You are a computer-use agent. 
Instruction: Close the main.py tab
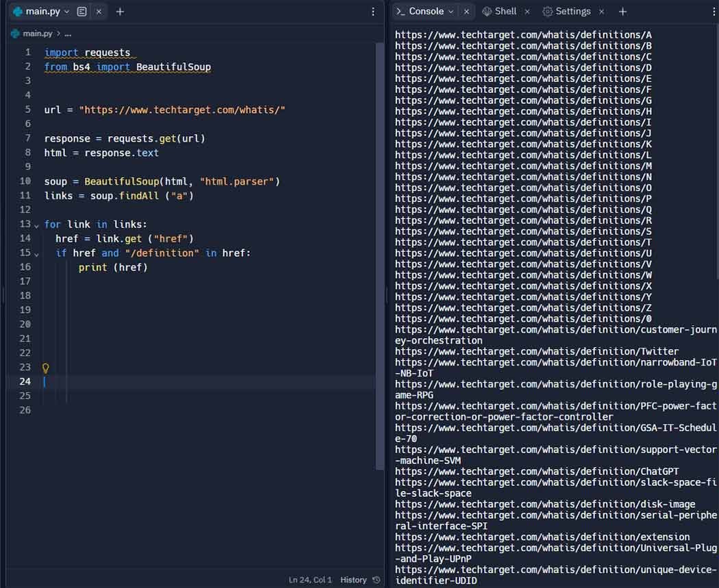(x=99, y=12)
